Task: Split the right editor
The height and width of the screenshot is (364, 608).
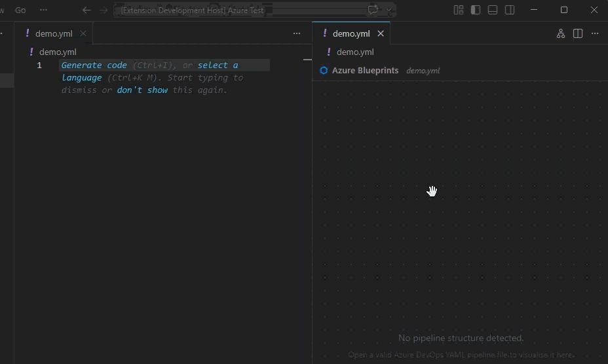Action: pos(578,34)
